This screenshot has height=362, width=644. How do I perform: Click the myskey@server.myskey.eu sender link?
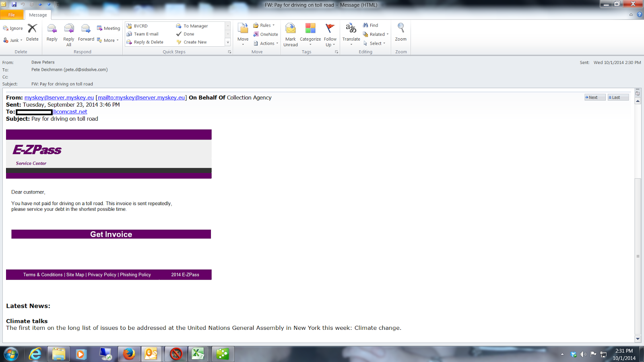(59, 98)
